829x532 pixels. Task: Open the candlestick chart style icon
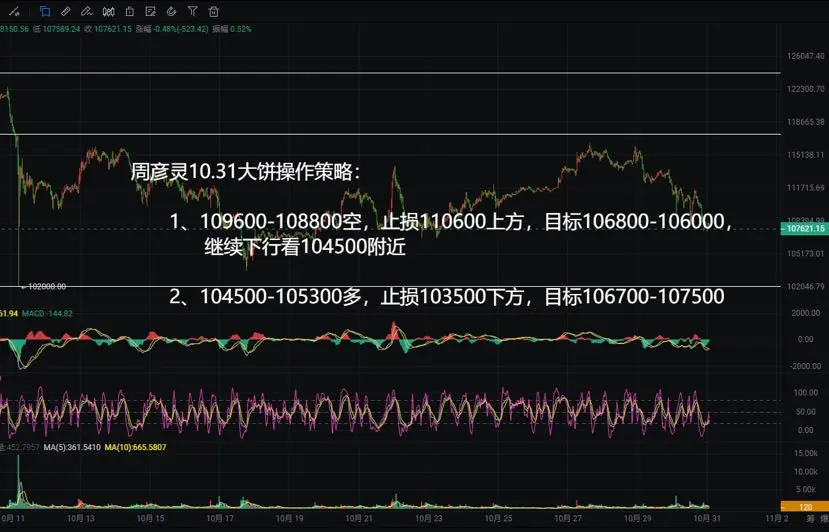pyautogui.click(x=108, y=11)
